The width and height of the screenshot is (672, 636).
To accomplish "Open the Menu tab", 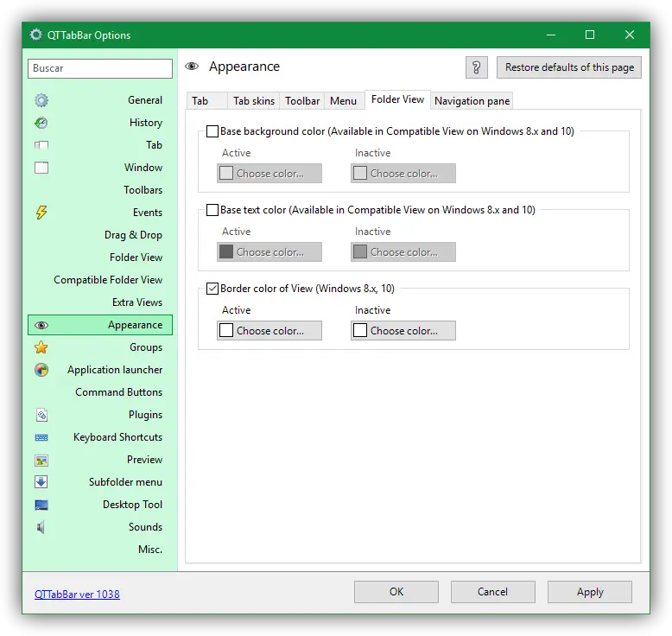I will (x=343, y=101).
